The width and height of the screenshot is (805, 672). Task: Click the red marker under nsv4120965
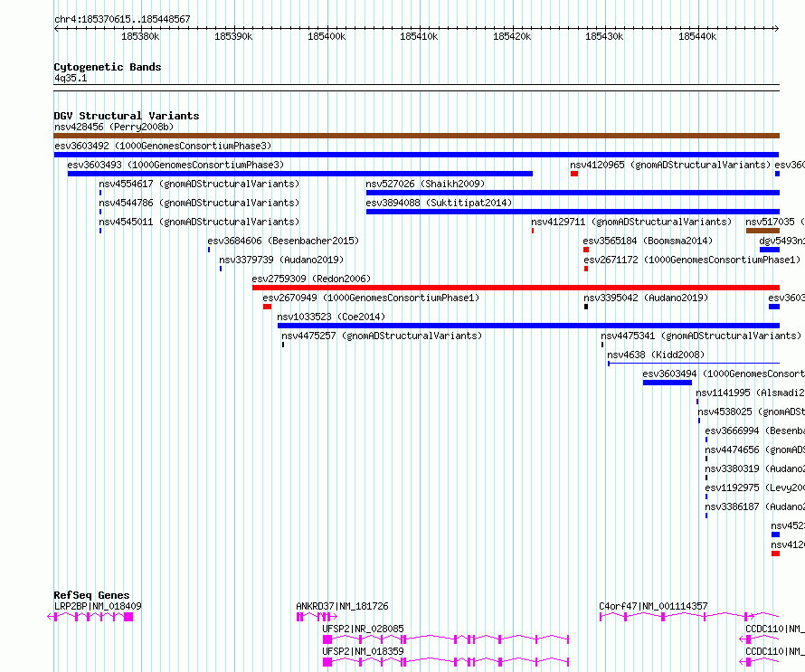(x=574, y=174)
